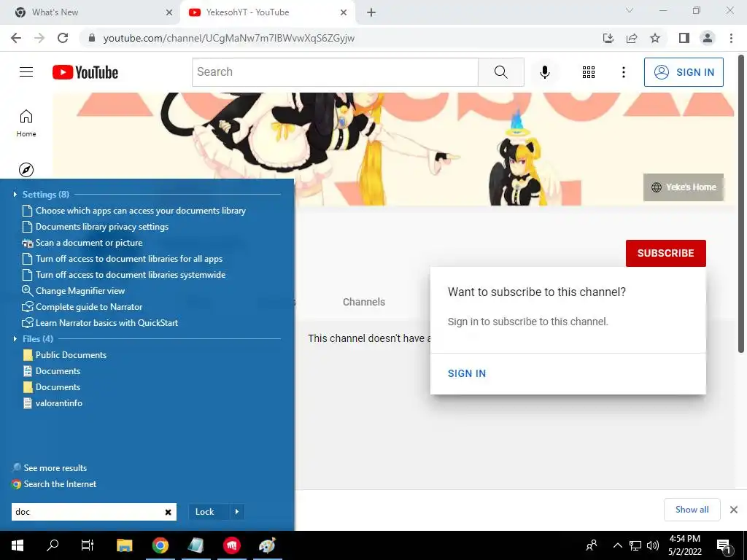Image resolution: width=747 pixels, height=560 pixels.
Task: Click SIGN IN in subscribe popup
Action: click(x=467, y=373)
